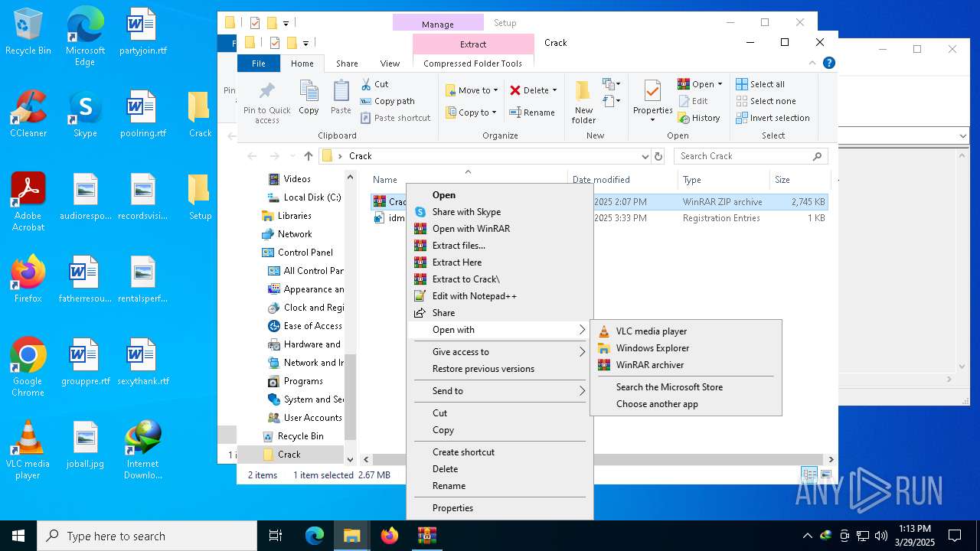Create a New folder from ribbon
The image size is (980, 551).
(583, 102)
